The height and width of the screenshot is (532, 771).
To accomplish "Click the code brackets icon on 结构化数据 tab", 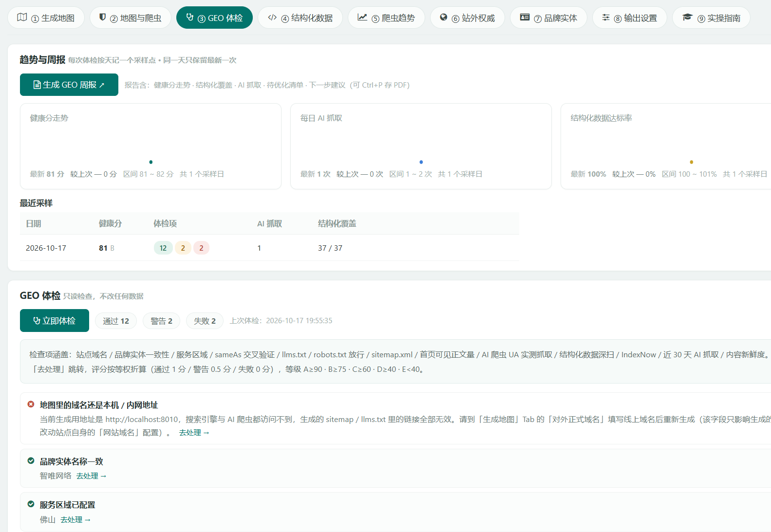I will click(x=272, y=18).
